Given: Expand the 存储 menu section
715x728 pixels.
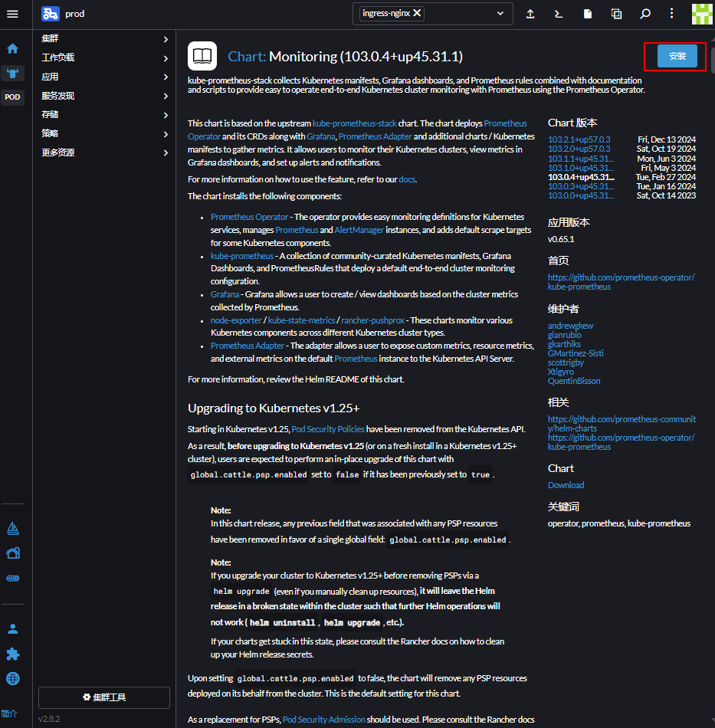Looking at the screenshot, I should [x=104, y=115].
